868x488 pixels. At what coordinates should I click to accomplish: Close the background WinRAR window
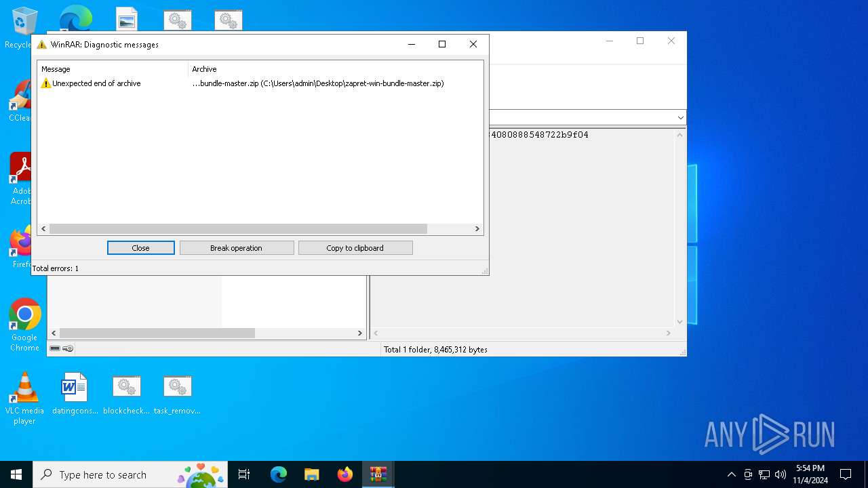[x=671, y=41]
